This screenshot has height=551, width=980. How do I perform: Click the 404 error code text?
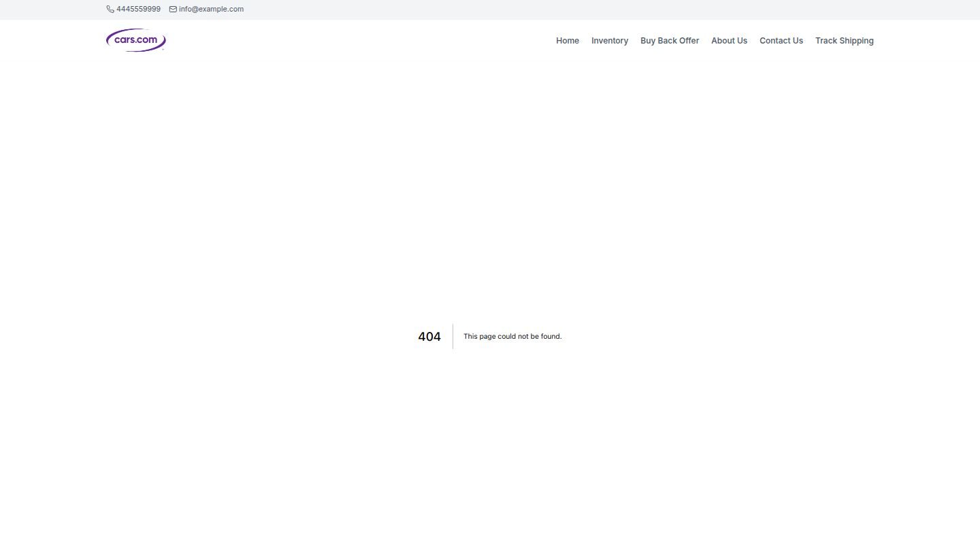(429, 337)
